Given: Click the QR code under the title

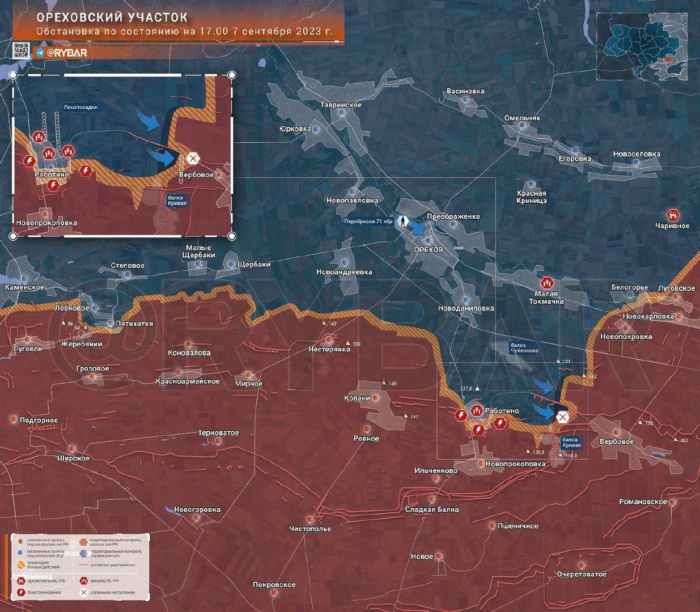Looking at the screenshot, I should pos(21,51).
